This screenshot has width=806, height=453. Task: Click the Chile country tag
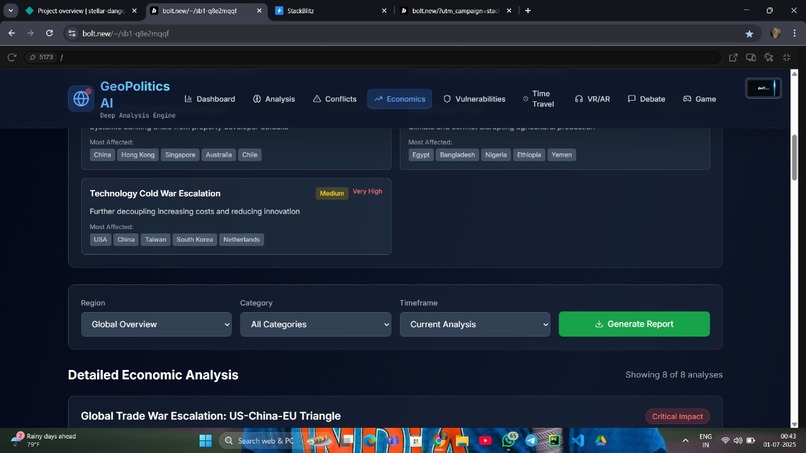point(250,155)
